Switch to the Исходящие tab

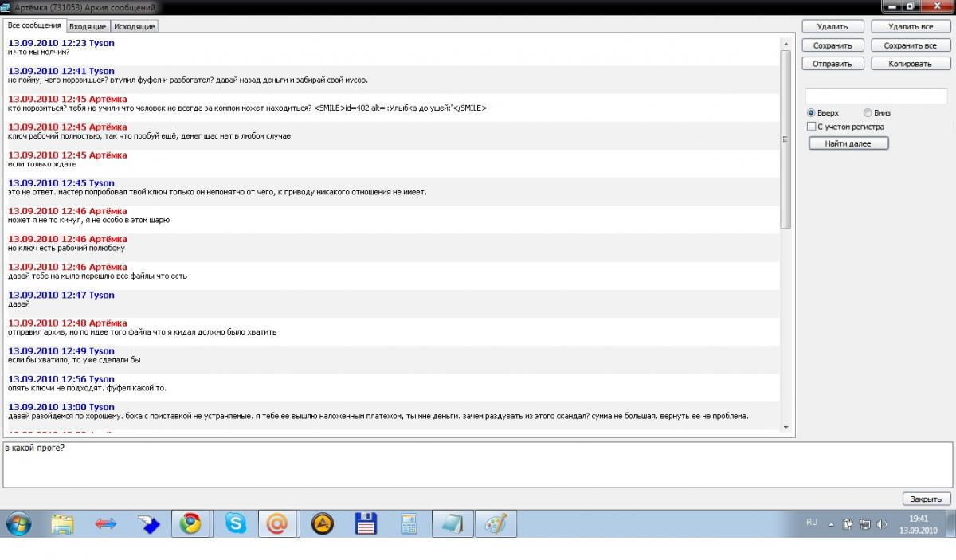135,26
